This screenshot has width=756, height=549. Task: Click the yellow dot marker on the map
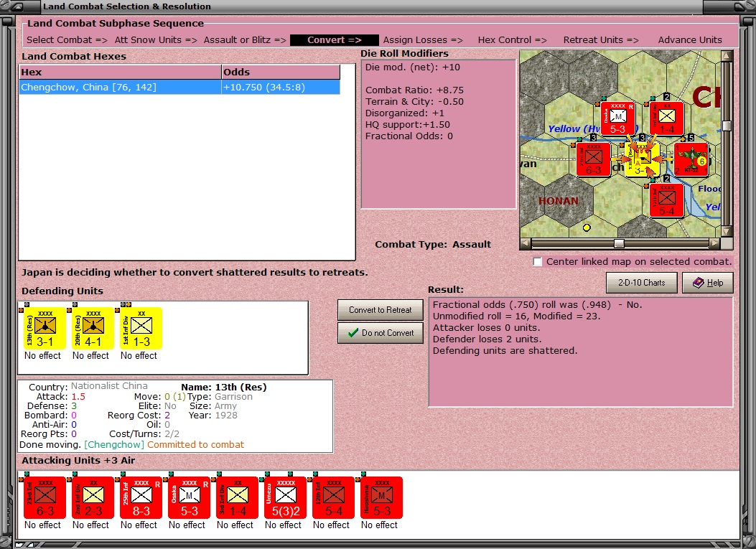point(587,227)
